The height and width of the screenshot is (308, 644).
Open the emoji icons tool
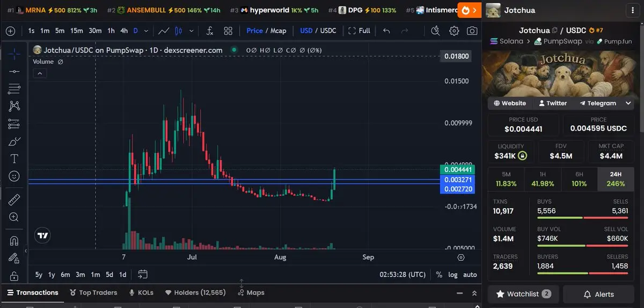point(14,176)
